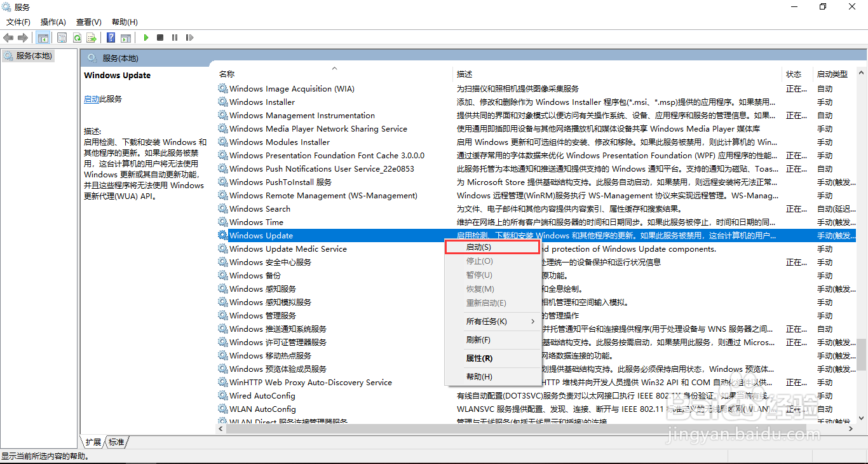
Task: Switch to the 标准 tab
Action: pos(116,442)
